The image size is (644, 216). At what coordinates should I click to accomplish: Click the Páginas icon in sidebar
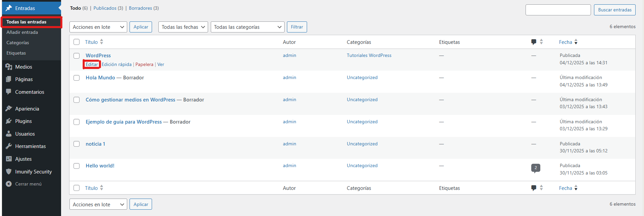pyautogui.click(x=9, y=79)
